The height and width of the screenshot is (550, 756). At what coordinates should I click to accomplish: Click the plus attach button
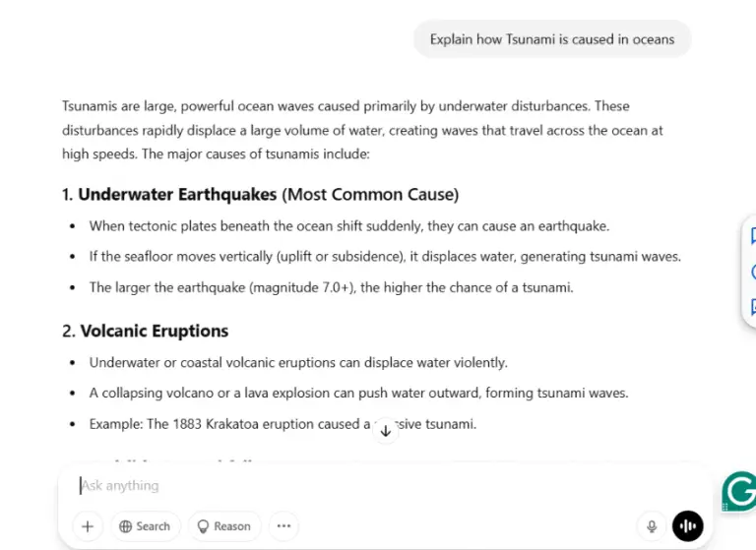(x=88, y=526)
